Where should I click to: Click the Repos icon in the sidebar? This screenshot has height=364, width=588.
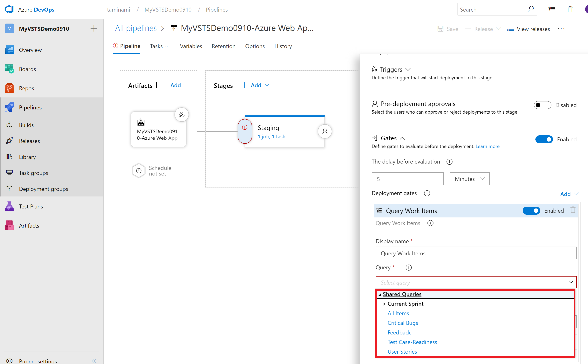[x=9, y=88]
